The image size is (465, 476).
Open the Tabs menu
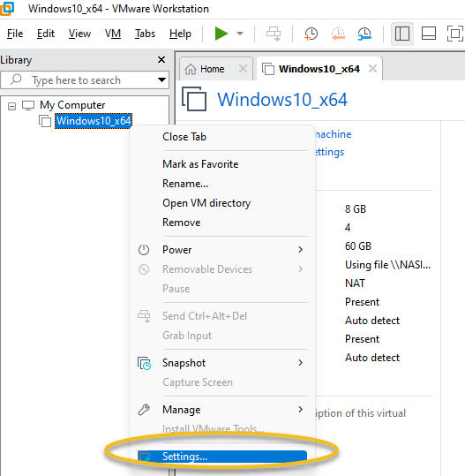145,34
